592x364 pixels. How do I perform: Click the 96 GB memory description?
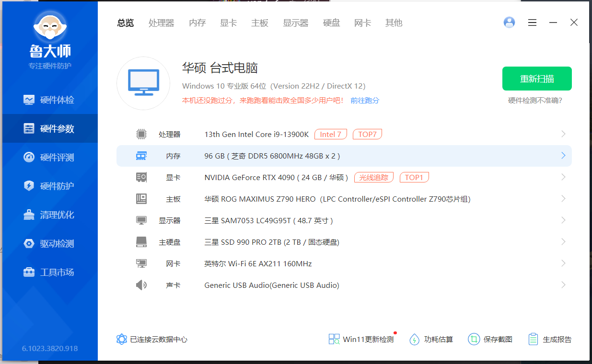click(x=272, y=156)
